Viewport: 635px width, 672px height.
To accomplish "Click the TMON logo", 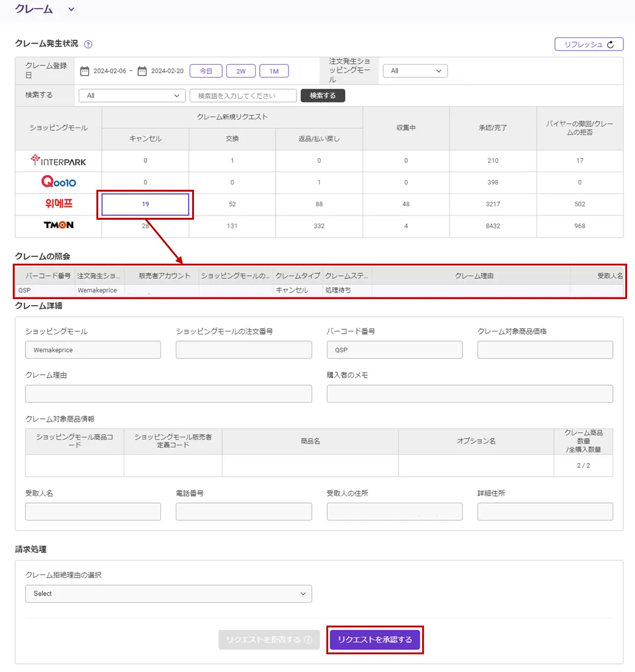I will point(59,225).
